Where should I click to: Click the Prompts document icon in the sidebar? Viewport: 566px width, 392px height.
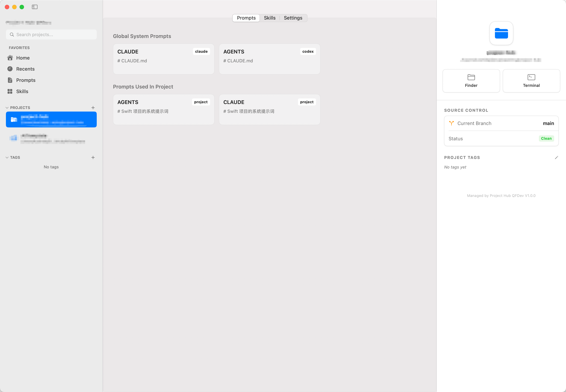[10, 80]
